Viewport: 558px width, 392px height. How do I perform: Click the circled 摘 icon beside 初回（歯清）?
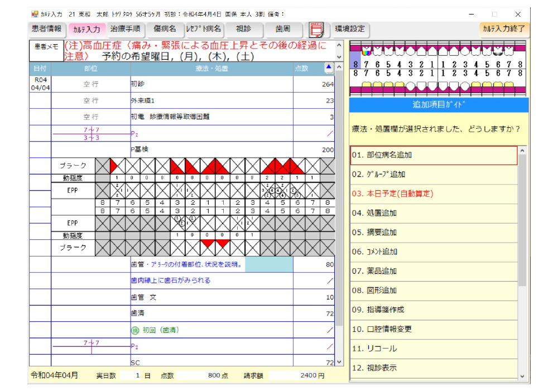(x=134, y=330)
